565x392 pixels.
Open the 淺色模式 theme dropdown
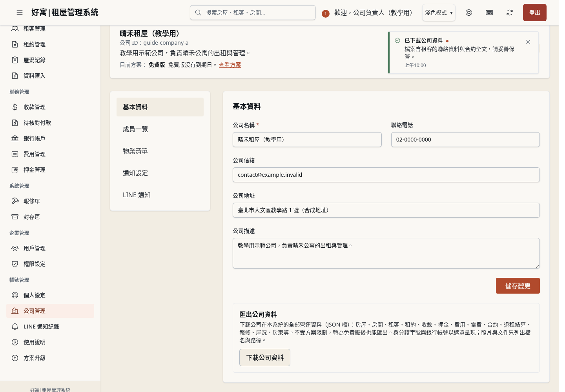[x=439, y=13]
